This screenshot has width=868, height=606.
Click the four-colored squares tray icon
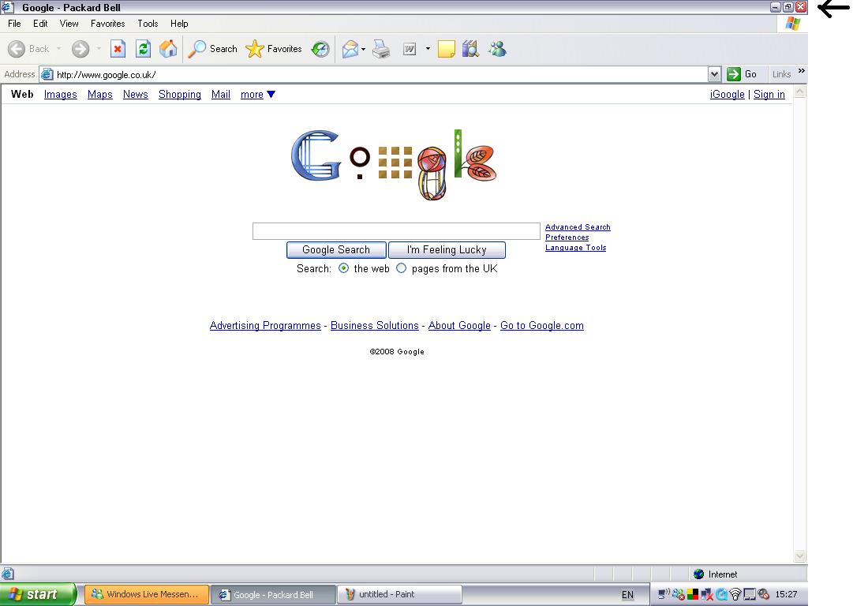693,594
